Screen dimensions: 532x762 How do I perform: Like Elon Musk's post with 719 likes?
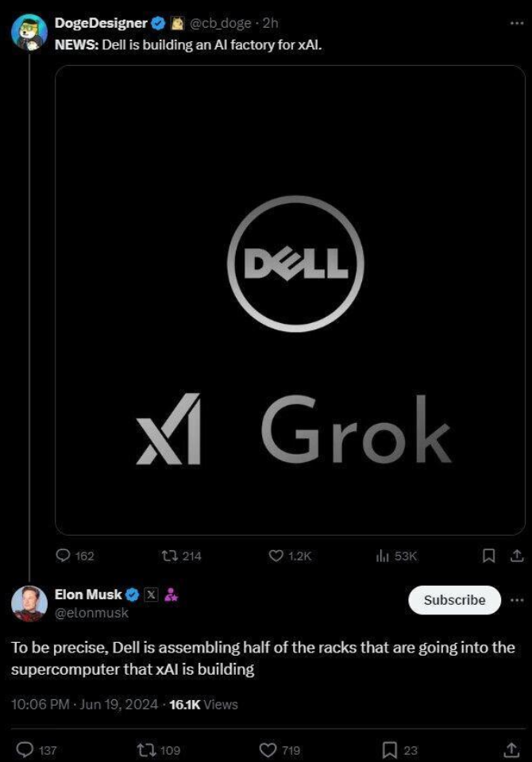(268, 749)
